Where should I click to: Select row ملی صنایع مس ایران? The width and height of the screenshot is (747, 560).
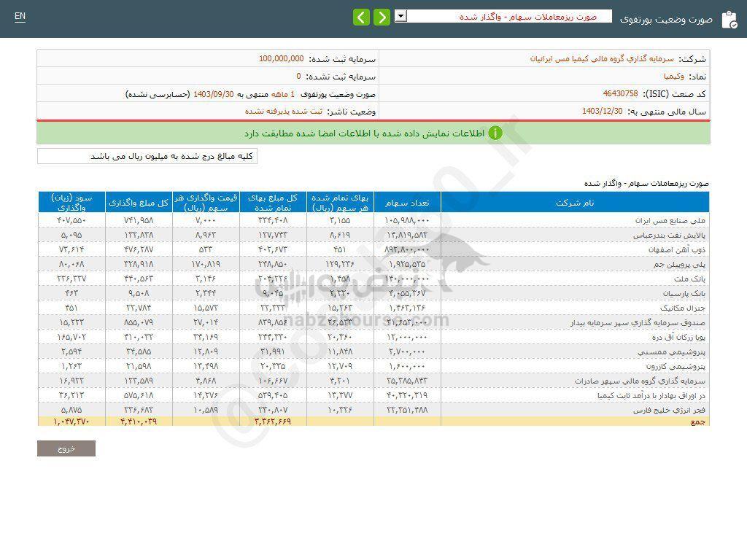point(373,220)
